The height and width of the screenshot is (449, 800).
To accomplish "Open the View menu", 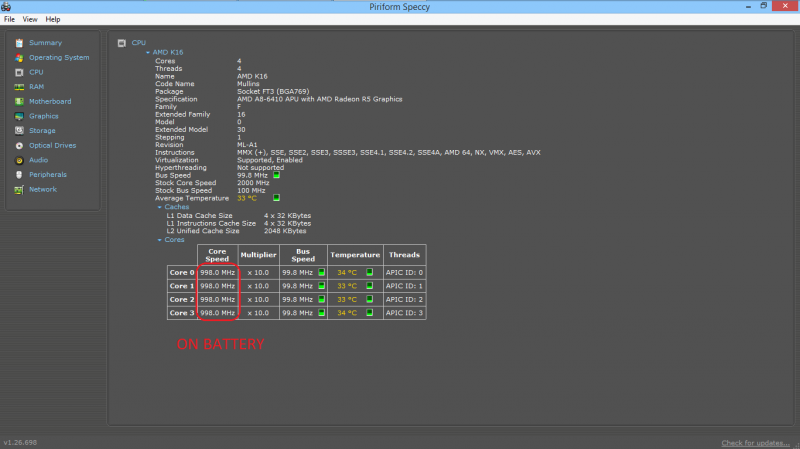I will (30, 19).
